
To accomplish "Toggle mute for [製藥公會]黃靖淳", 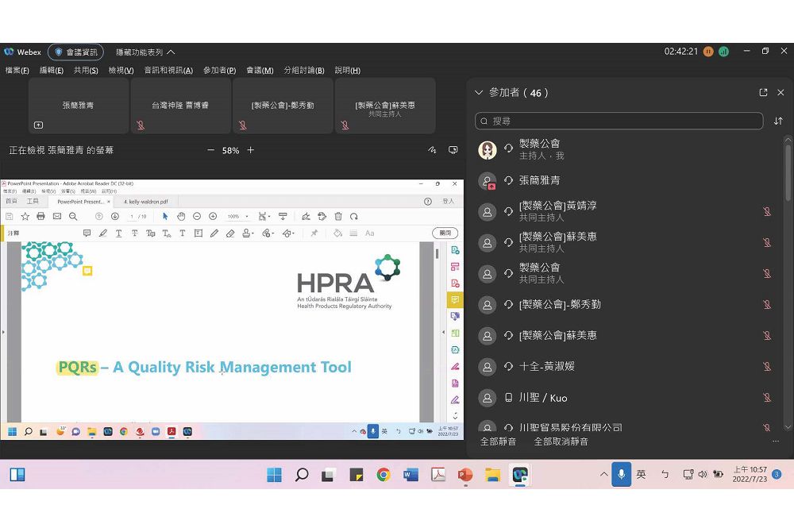I will (767, 211).
